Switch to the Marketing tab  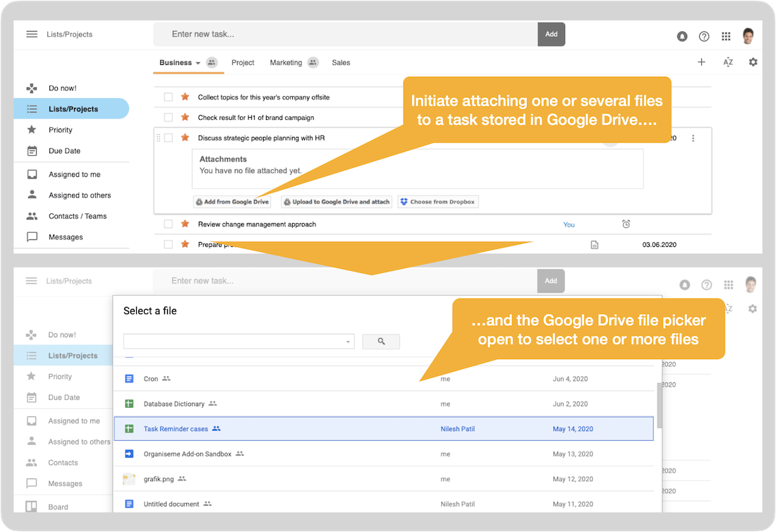286,62
